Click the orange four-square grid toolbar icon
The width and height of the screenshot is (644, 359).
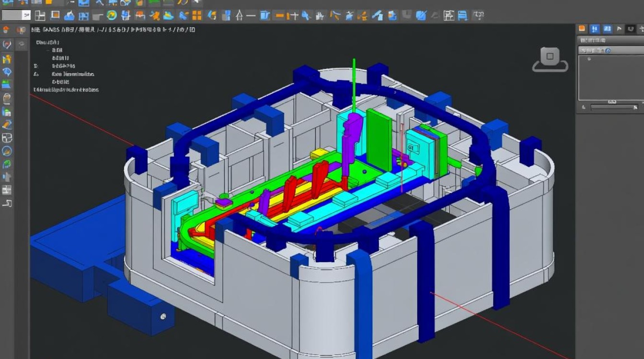pos(197,15)
